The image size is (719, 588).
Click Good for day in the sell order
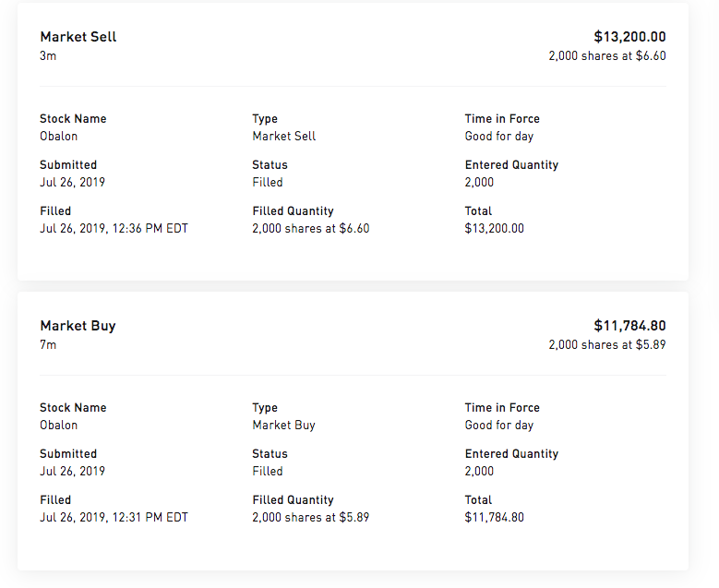coord(499,136)
